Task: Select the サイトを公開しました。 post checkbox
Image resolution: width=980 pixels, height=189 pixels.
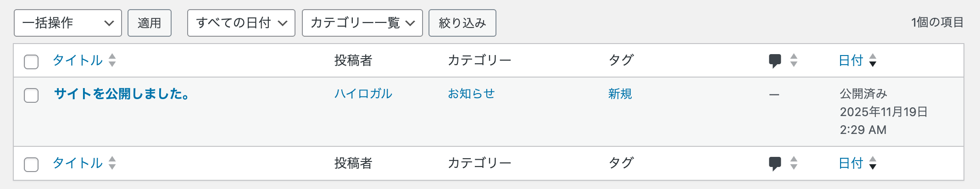Action: (31, 95)
